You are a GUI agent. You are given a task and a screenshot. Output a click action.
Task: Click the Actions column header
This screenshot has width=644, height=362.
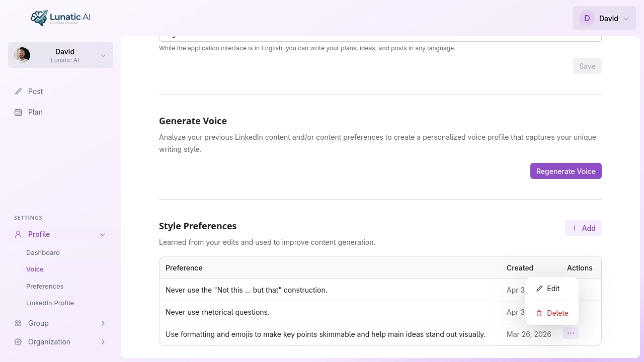[580, 268]
